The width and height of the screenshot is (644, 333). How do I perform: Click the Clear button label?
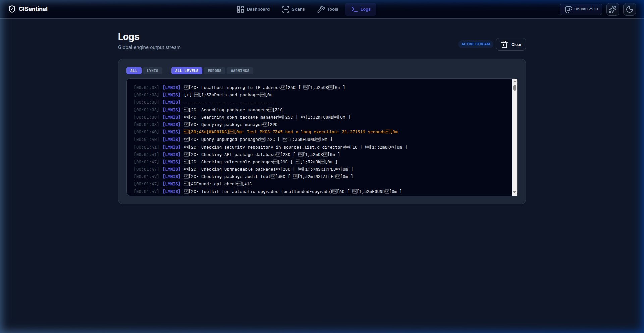click(516, 45)
